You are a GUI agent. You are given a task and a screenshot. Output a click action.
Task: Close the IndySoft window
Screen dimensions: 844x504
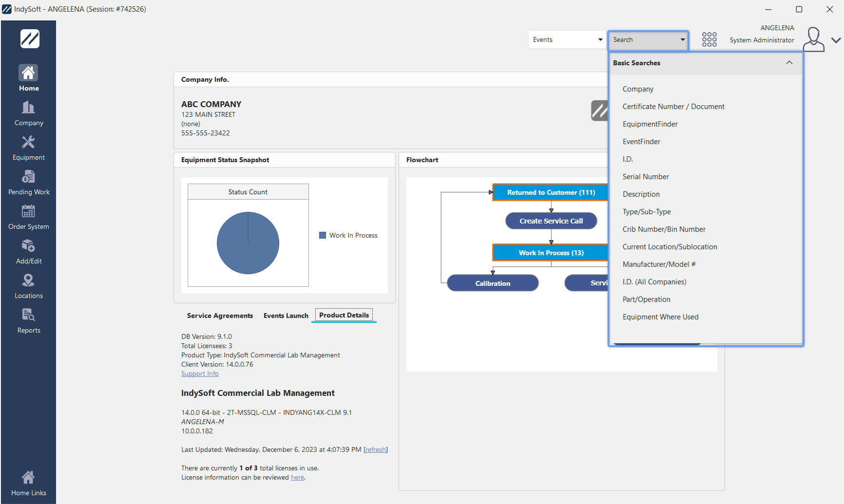click(830, 9)
